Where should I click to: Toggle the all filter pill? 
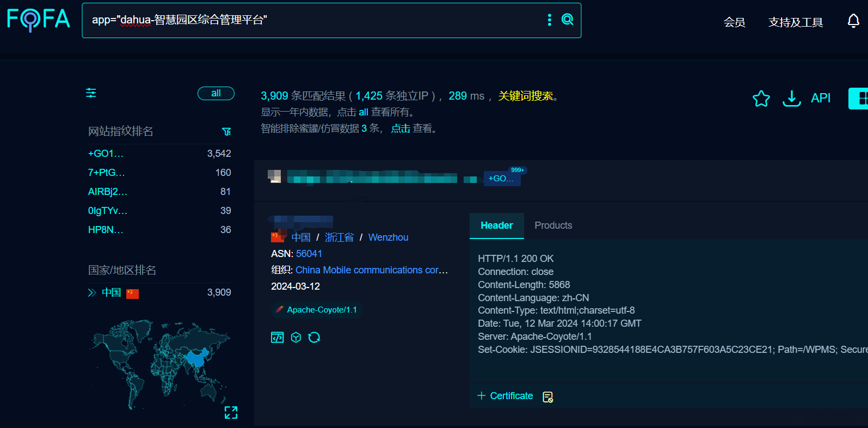tap(216, 93)
